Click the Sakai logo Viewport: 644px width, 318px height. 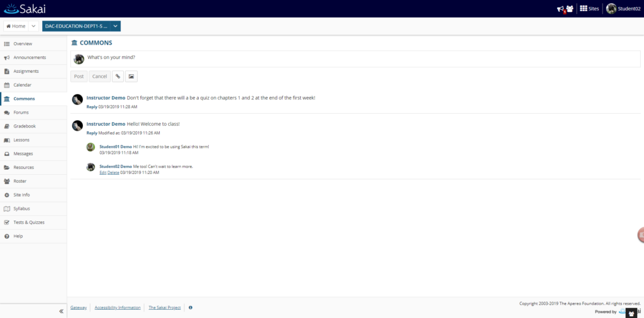[x=25, y=9]
